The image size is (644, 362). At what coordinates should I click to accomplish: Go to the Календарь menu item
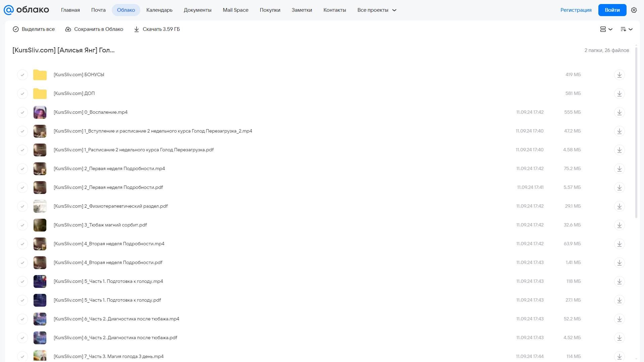click(x=159, y=10)
